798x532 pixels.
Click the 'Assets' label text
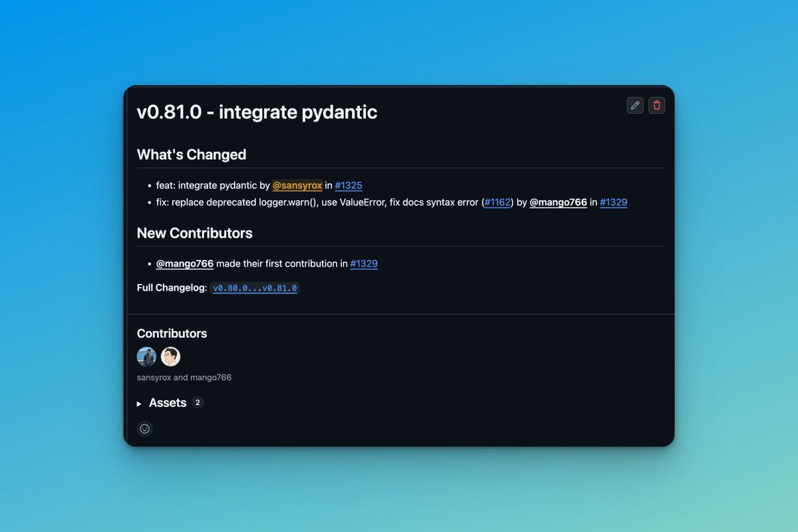[x=168, y=403]
